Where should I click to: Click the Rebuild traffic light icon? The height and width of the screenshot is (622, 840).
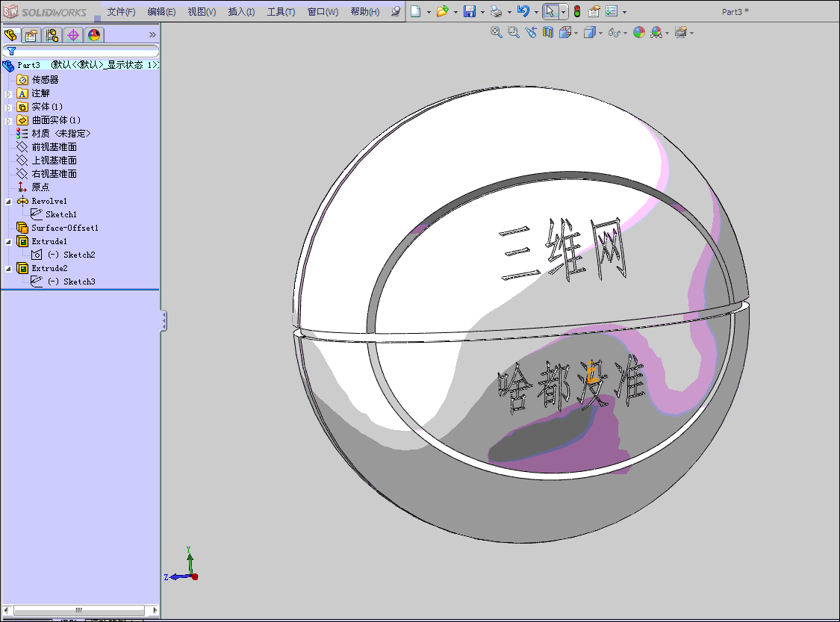click(x=577, y=11)
